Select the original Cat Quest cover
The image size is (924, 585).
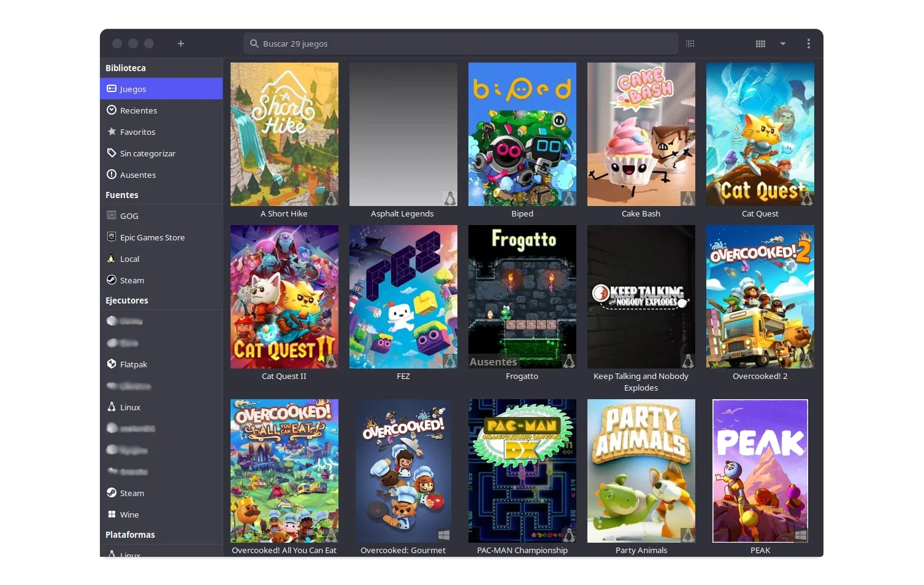pos(760,134)
